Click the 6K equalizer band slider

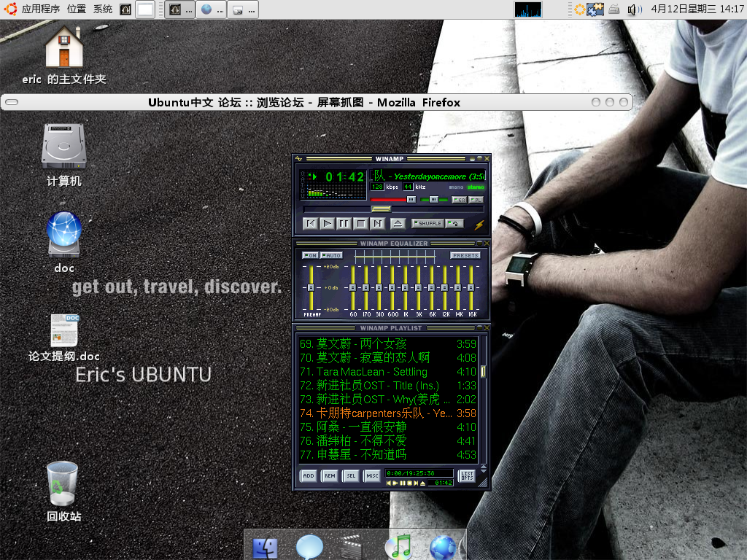click(432, 287)
